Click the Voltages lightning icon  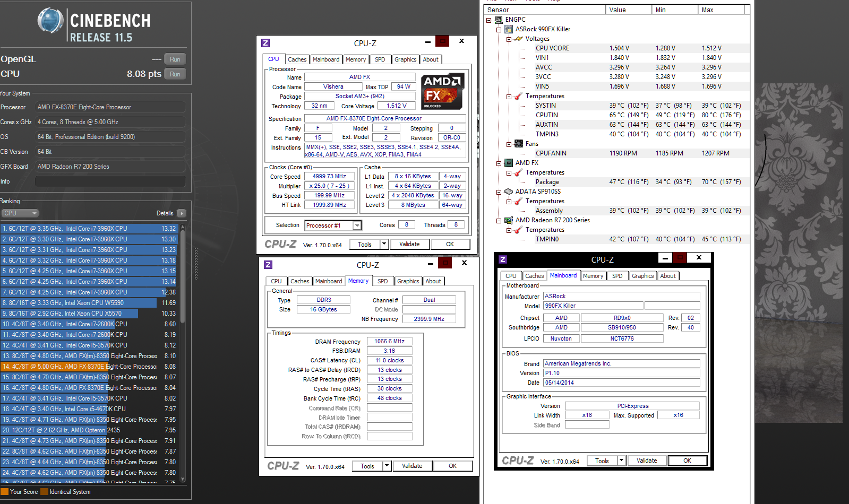click(x=518, y=39)
